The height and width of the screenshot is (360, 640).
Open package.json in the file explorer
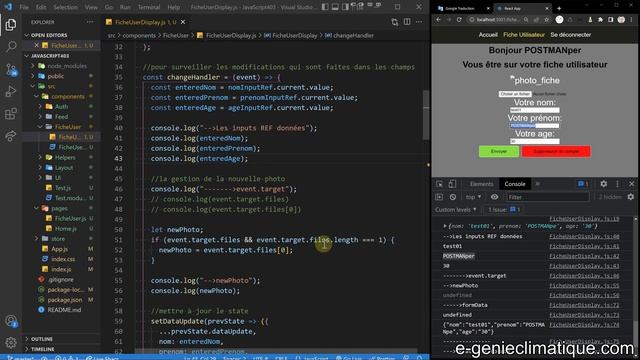(x=64, y=300)
